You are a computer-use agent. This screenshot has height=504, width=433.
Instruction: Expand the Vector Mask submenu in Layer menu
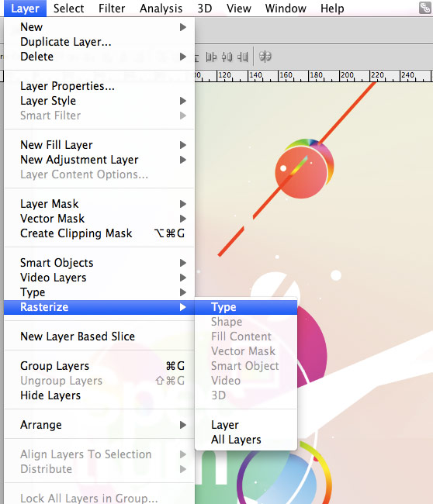coord(99,219)
